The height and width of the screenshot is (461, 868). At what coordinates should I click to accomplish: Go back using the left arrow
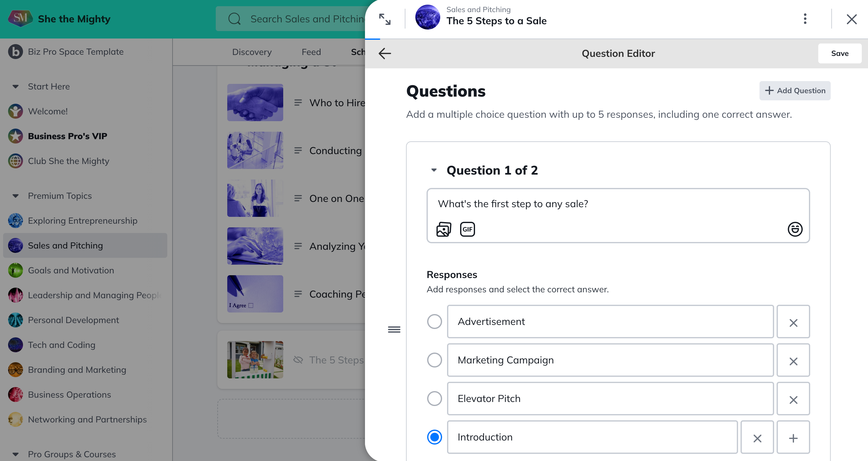pyautogui.click(x=385, y=53)
